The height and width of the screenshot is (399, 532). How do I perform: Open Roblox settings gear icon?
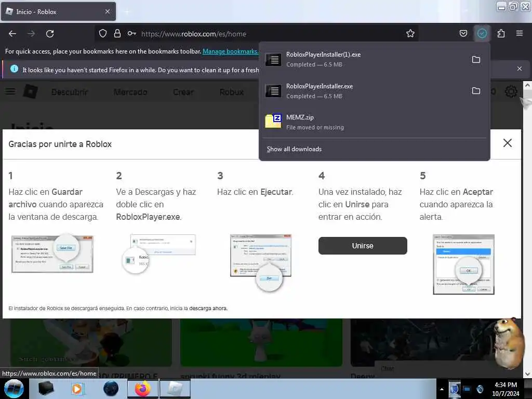pos(511,91)
